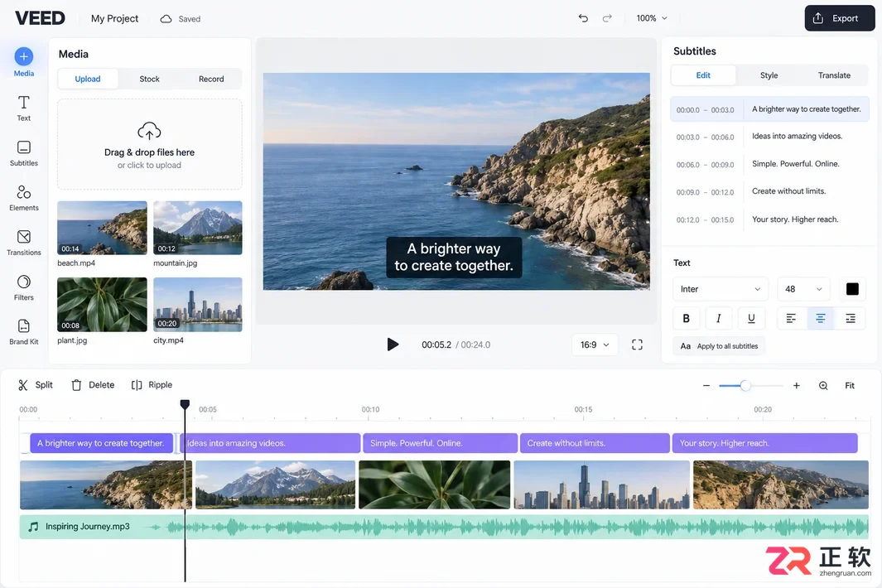Switch to the Stock media tab
Viewport: 882px width, 588px height.
[x=150, y=79]
